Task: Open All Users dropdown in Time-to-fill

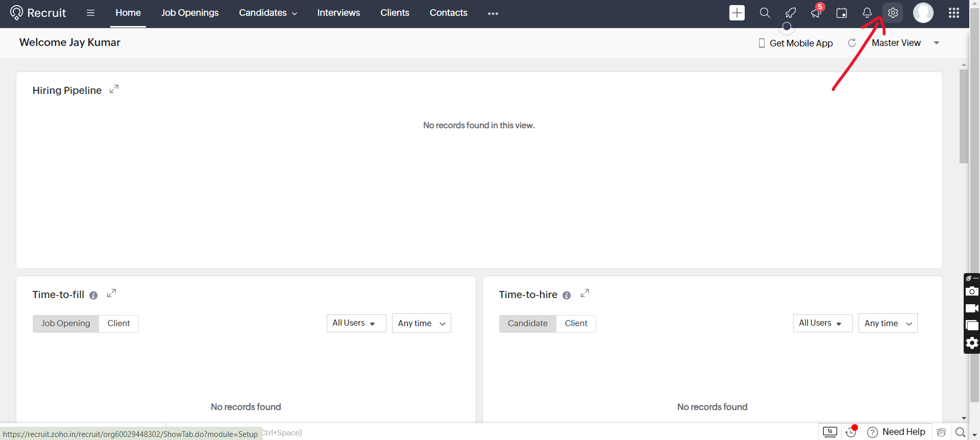Action: 356,323
